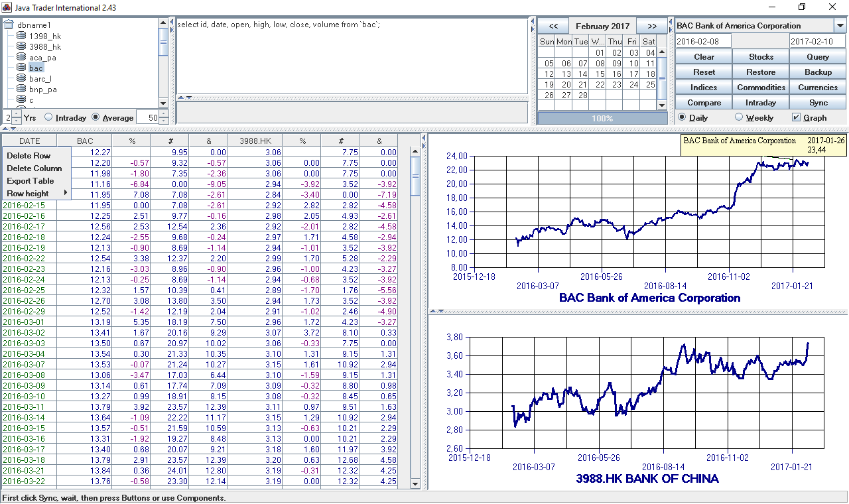Click the down arrow on the divider between charts
The width and height of the screenshot is (849, 504).
click(440, 310)
